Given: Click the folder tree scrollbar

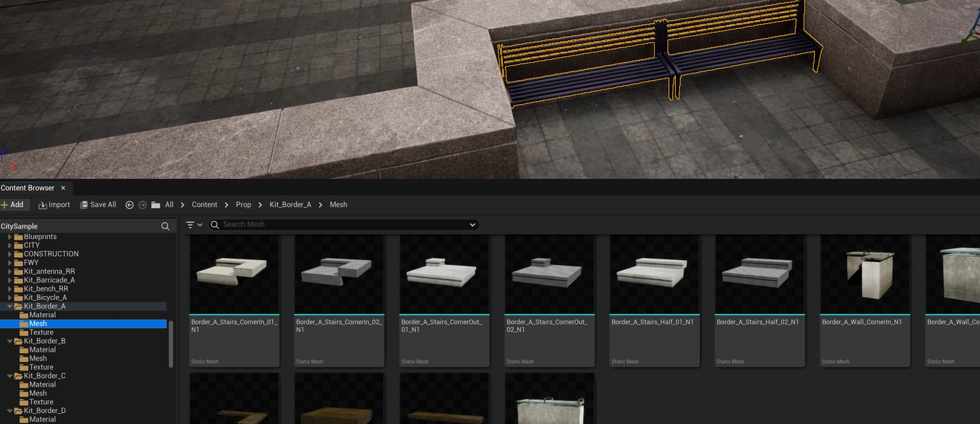Looking at the screenshot, I should 171,344.
